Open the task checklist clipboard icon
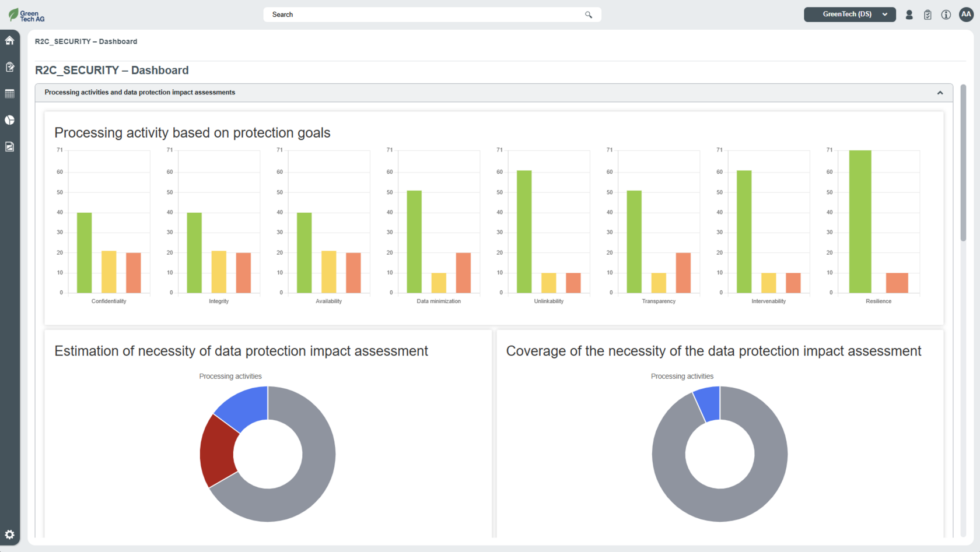Viewport: 980px width, 552px height. (928, 15)
